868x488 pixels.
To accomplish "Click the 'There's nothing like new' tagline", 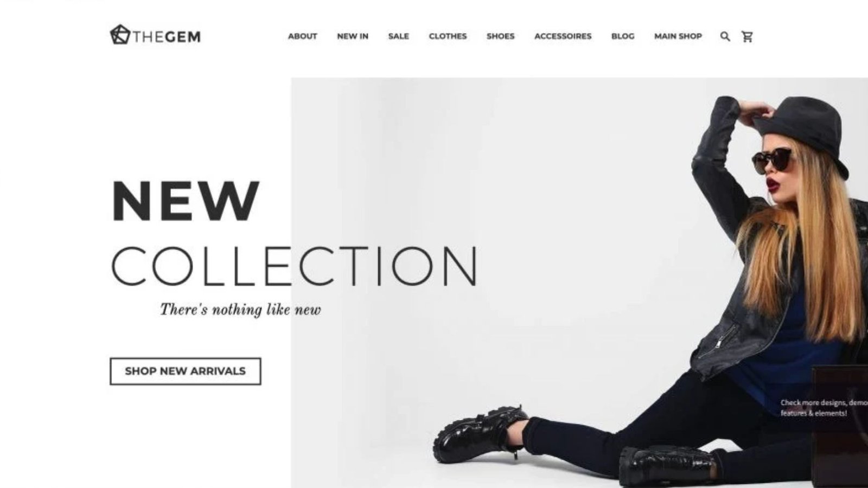I will (240, 310).
